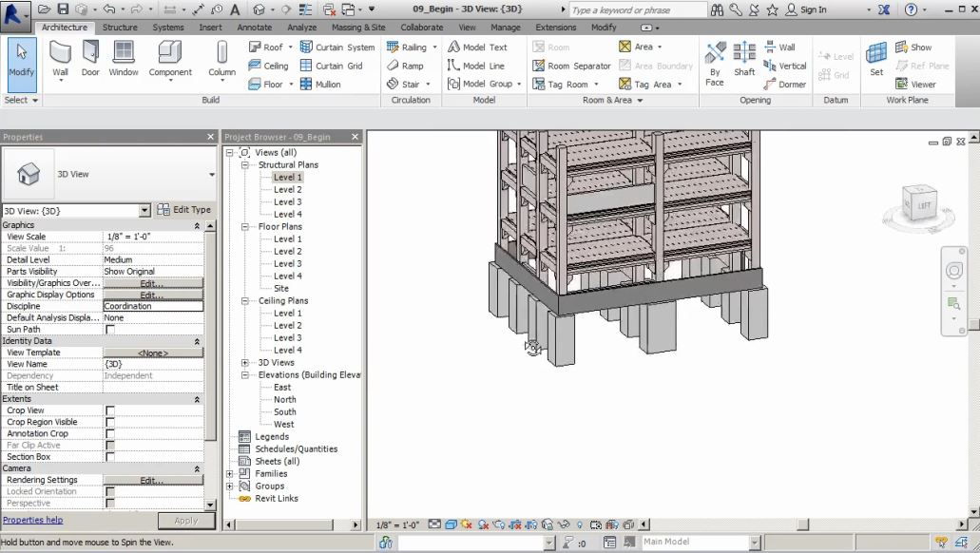Click the Save icon in quick access toolbar

(63, 10)
